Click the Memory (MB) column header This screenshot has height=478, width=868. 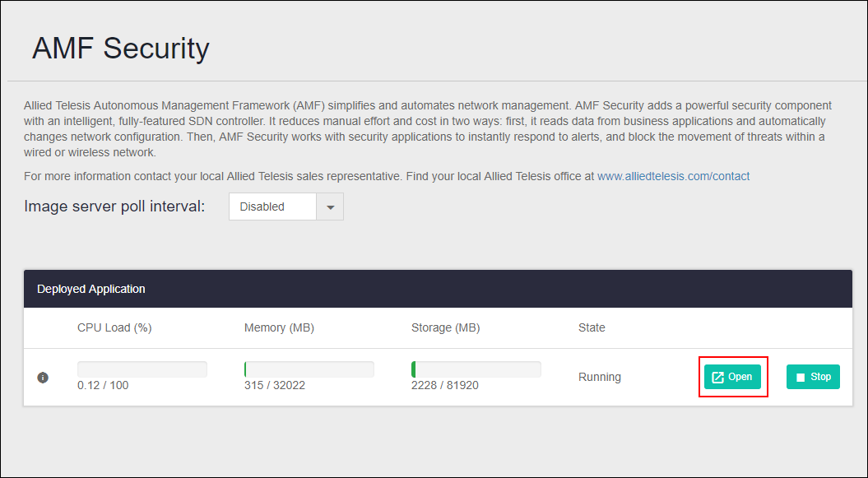(279, 327)
